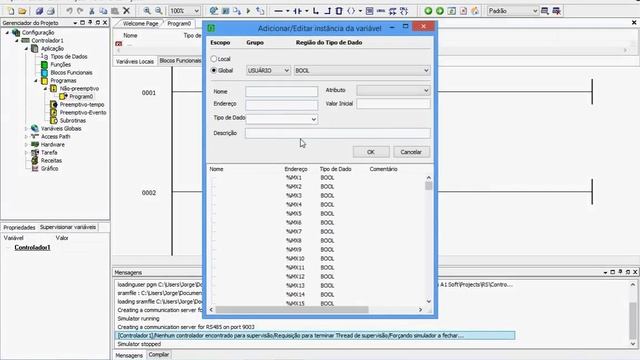Select the Local scope radio button

click(x=213, y=59)
